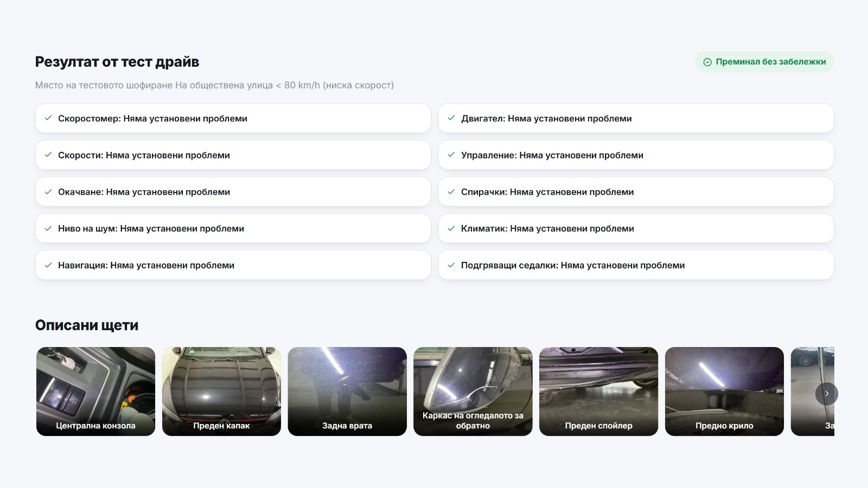Open the Каркас на огледалото за обратно photo
The width and height of the screenshot is (868, 488).
[x=473, y=391]
